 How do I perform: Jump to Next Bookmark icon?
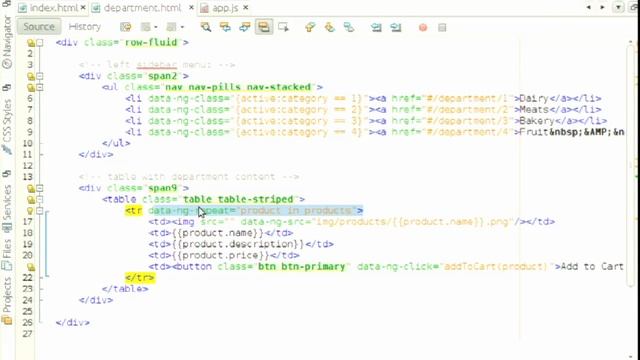329,27
